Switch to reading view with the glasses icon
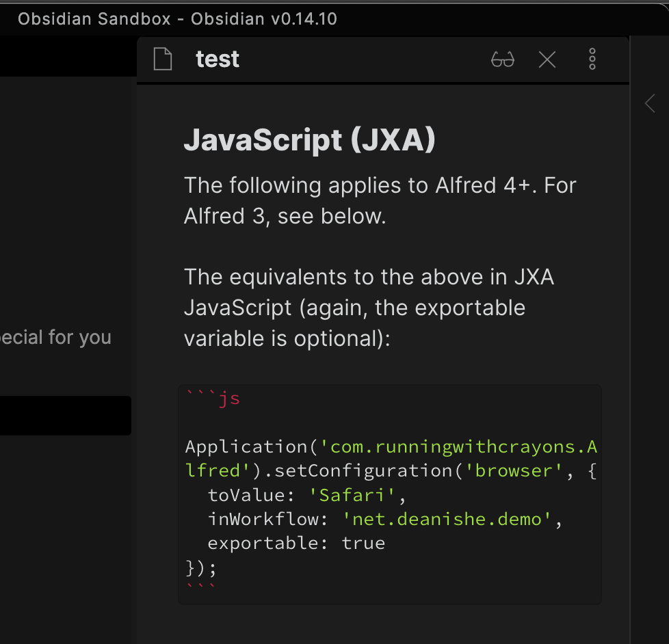The height and width of the screenshot is (644, 669). coord(503,59)
